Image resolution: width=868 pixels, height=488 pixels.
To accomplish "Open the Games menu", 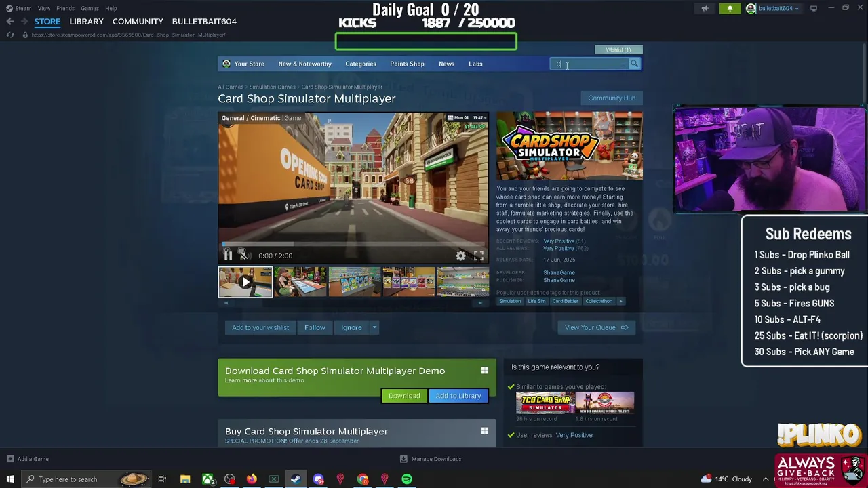I will pyautogui.click(x=90, y=8).
